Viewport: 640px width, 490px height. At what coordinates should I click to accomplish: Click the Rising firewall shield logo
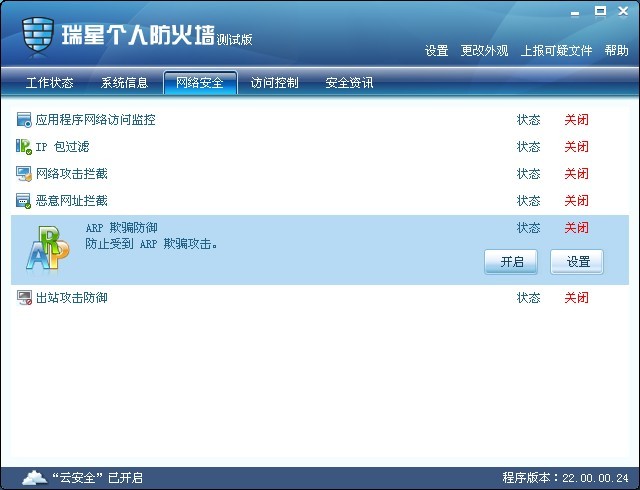[x=38, y=34]
